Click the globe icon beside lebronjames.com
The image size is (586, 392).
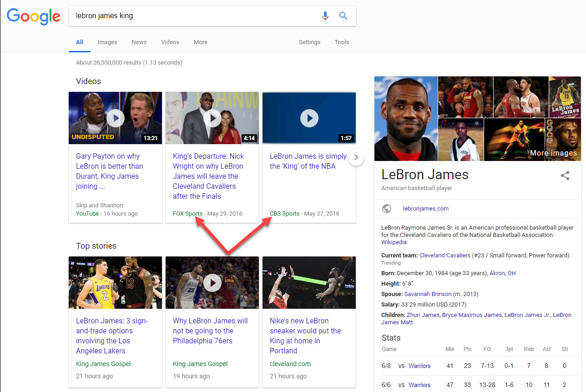pos(387,209)
